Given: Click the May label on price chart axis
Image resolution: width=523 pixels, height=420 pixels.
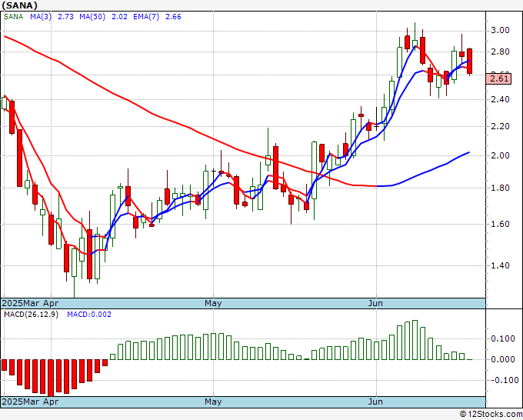Looking at the screenshot, I should pos(213,304).
